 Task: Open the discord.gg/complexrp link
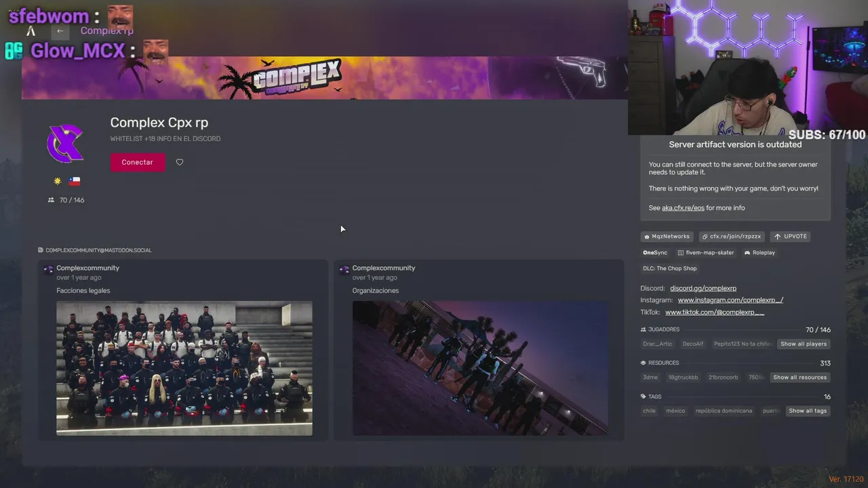click(703, 289)
